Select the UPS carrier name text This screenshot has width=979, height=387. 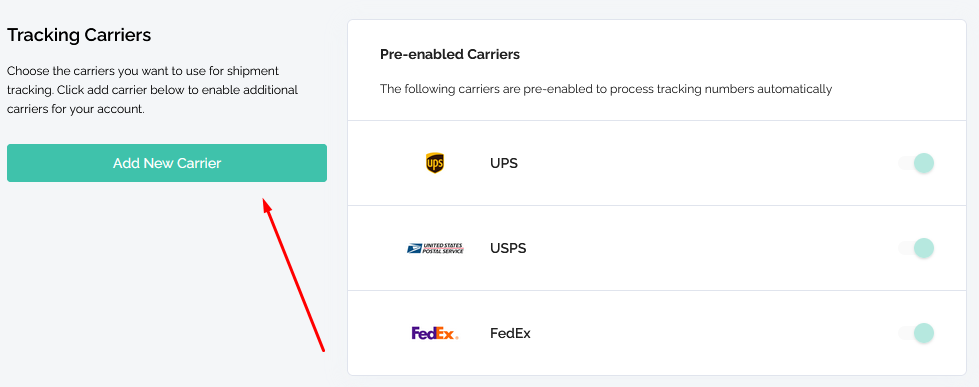pos(504,164)
